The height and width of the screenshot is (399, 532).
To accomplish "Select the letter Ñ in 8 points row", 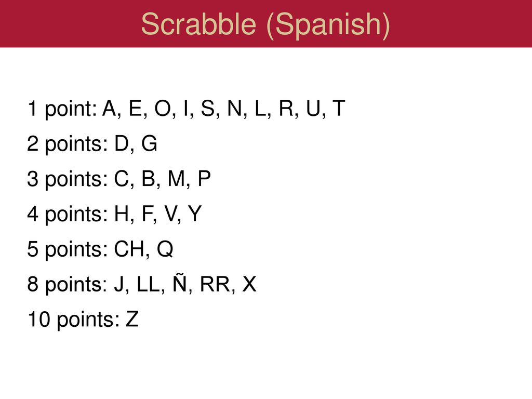I will pyautogui.click(x=180, y=283).
